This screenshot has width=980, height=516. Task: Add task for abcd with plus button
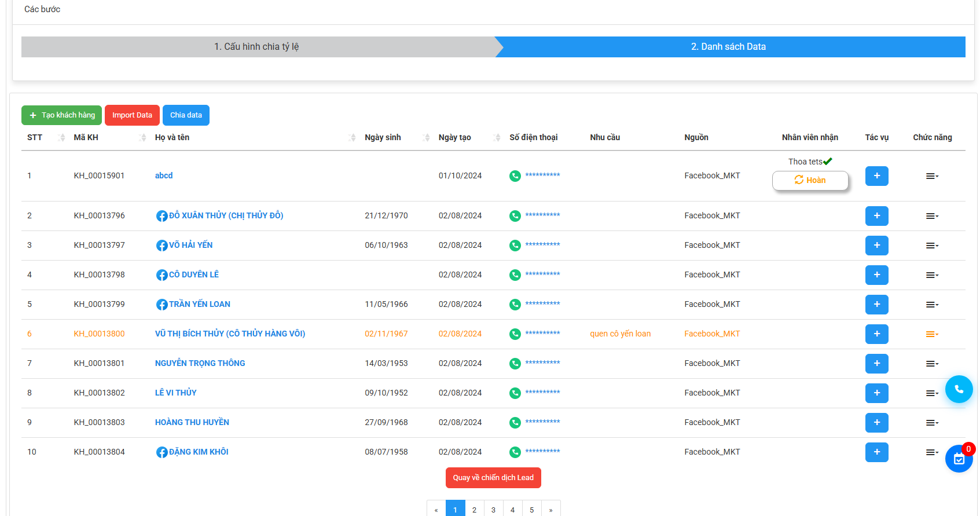pyautogui.click(x=876, y=176)
